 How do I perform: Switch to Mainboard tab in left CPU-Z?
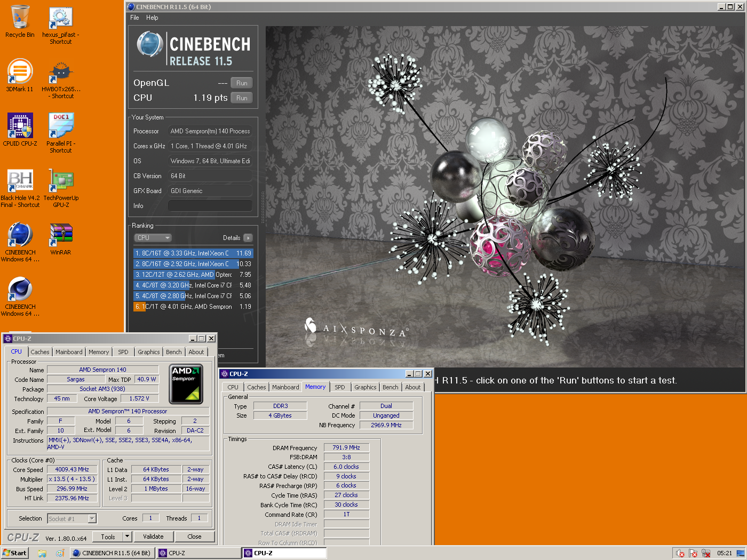(69, 352)
